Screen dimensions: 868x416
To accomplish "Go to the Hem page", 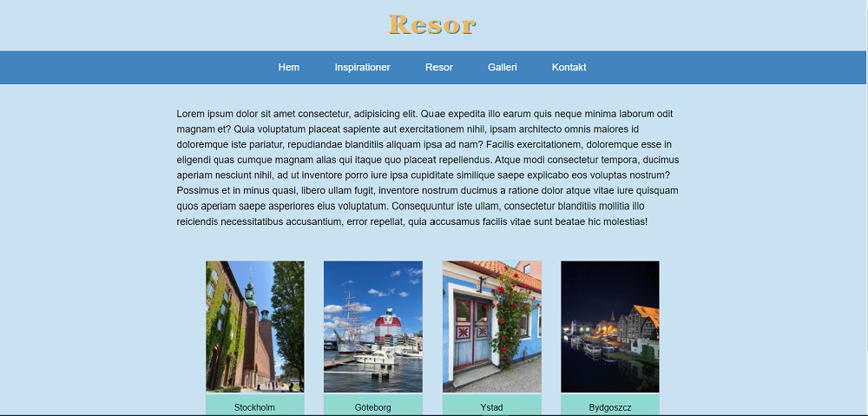I will (289, 68).
